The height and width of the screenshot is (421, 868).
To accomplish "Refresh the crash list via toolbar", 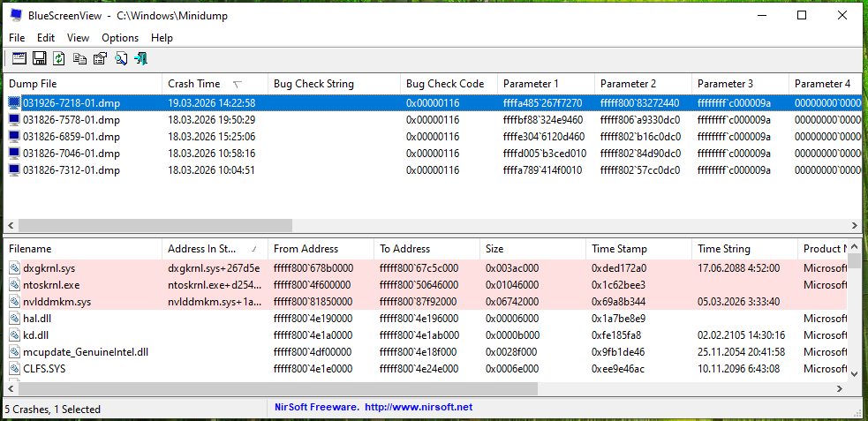I will coord(59,58).
